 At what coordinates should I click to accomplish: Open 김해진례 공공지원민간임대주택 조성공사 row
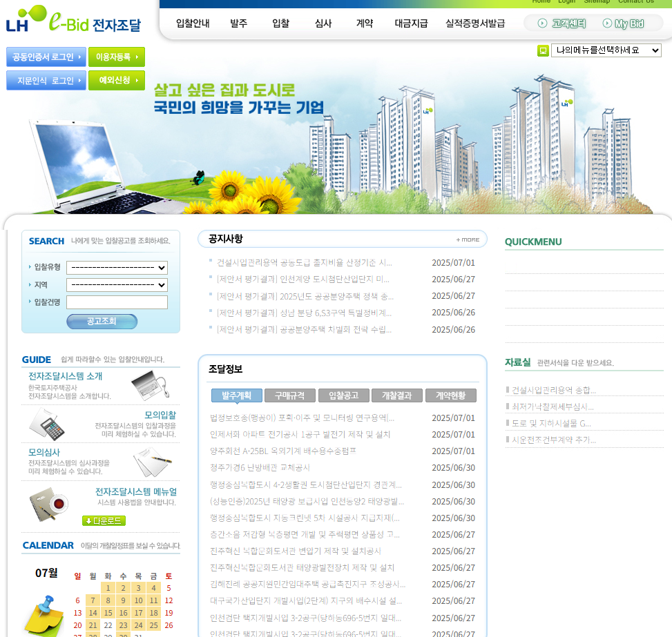[308, 585]
